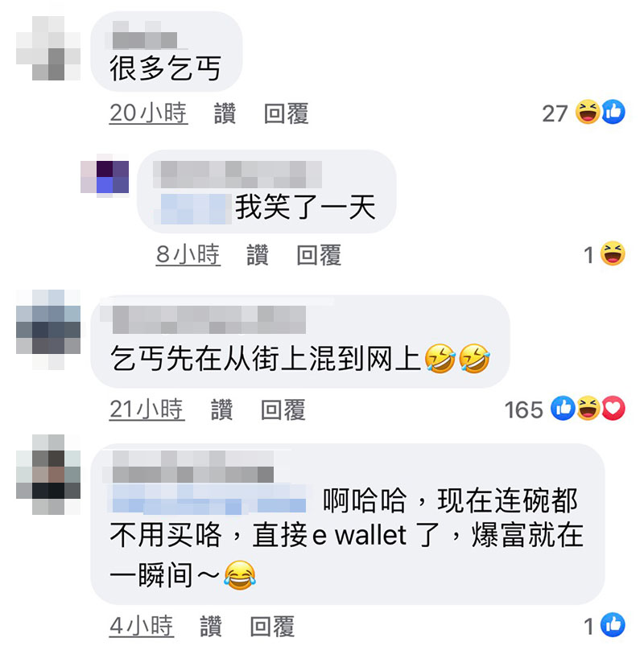Click 讚 under the 乞丐先在从街上混到网上 comment
The image size is (644, 646).
point(222,409)
